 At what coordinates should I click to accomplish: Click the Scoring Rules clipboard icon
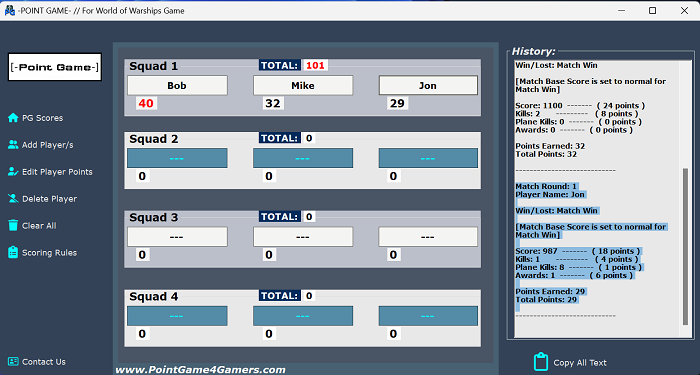(x=13, y=252)
